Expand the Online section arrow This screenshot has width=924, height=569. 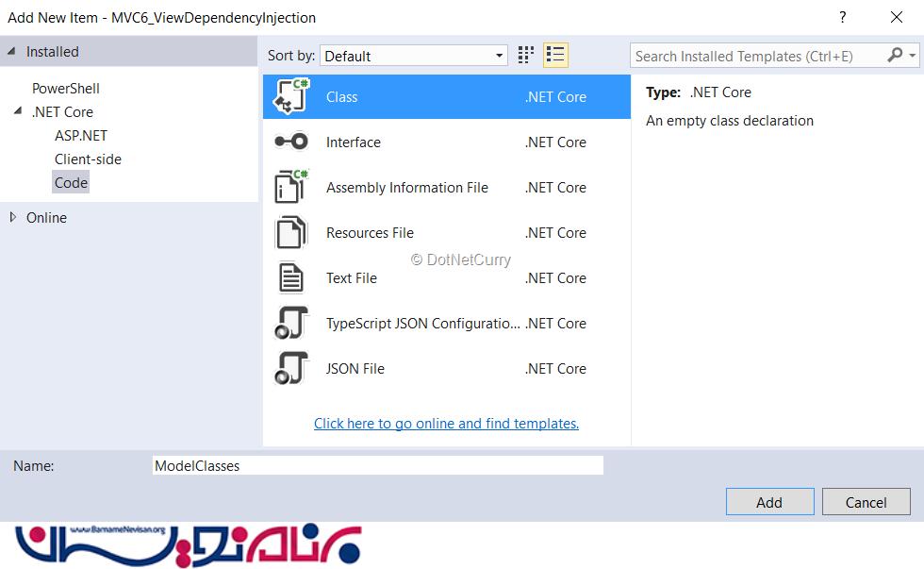tap(12, 217)
